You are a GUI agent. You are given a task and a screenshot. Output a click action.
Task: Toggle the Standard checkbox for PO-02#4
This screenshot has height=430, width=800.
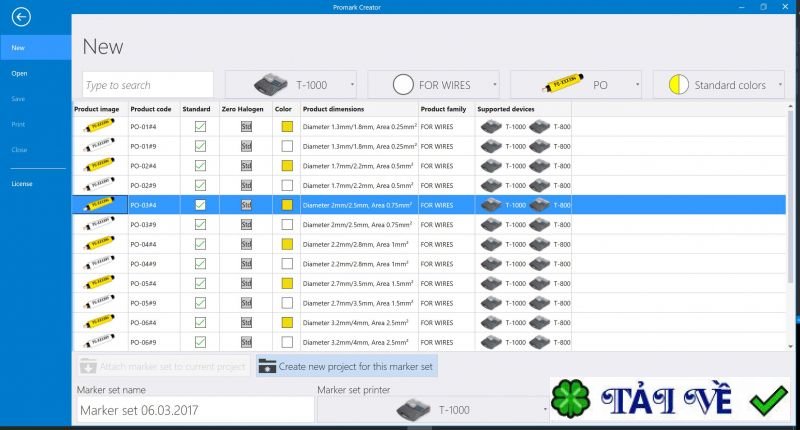(x=201, y=166)
